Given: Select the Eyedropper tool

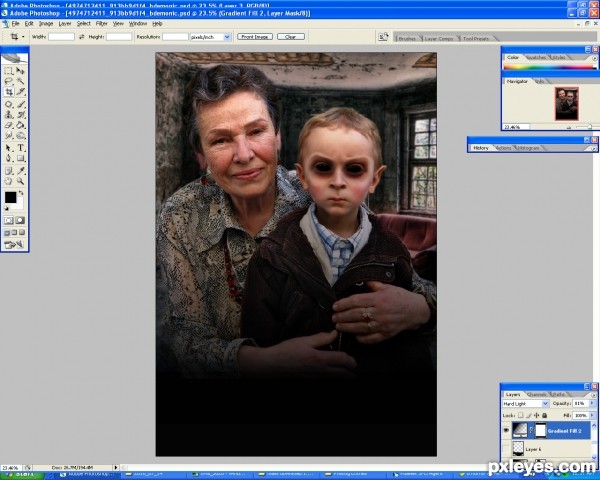Looking at the screenshot, I should point(20,171).
